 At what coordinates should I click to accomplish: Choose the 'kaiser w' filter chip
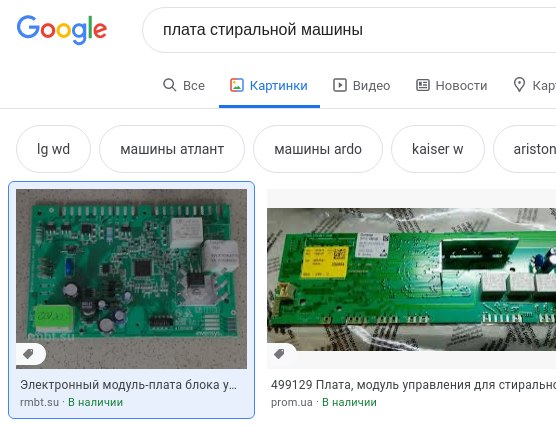(x=438, y=149)
